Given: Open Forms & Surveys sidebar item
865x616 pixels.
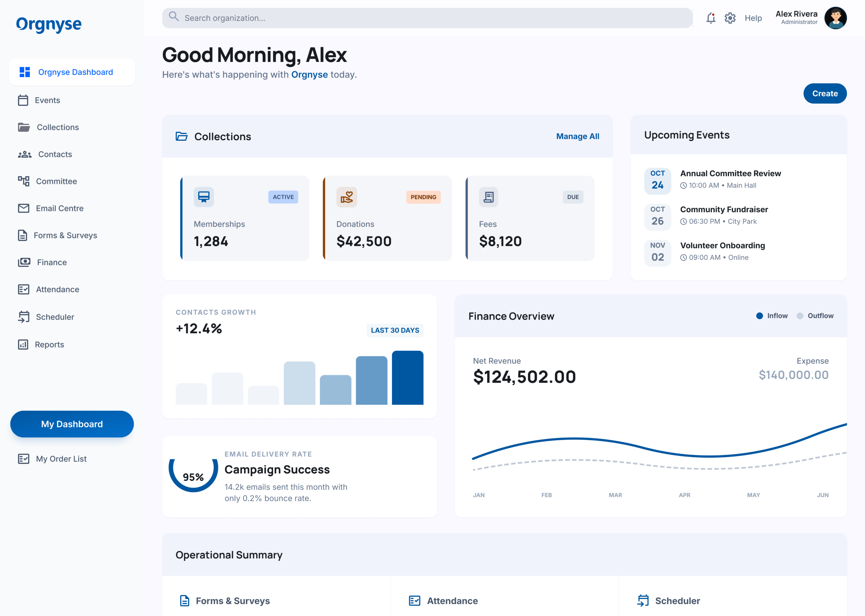Looking at the screenshot, I should pyautogui.click(x=65, y=235).
